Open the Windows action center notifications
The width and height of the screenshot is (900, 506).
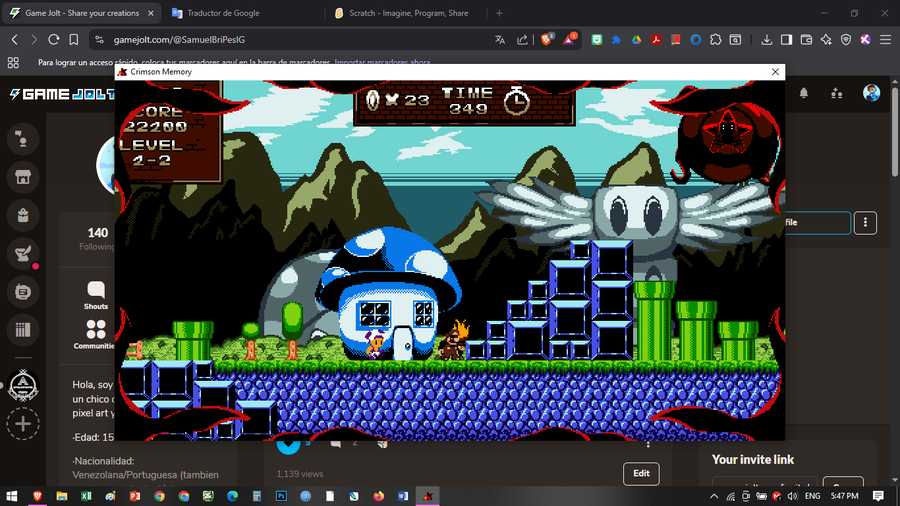pyautogui.click(x=878, y=496)
